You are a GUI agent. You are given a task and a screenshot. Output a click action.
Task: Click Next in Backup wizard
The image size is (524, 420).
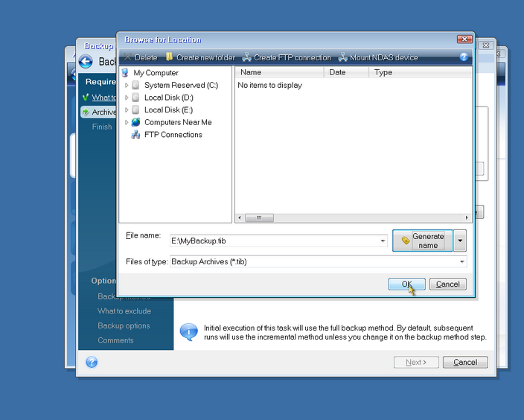click(x=416, y=362)
